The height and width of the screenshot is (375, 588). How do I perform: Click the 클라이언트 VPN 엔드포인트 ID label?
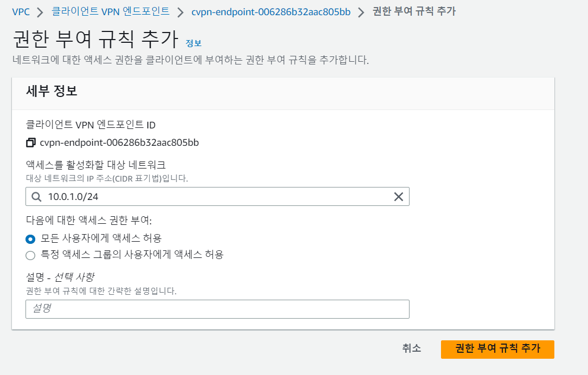point(91,125)
